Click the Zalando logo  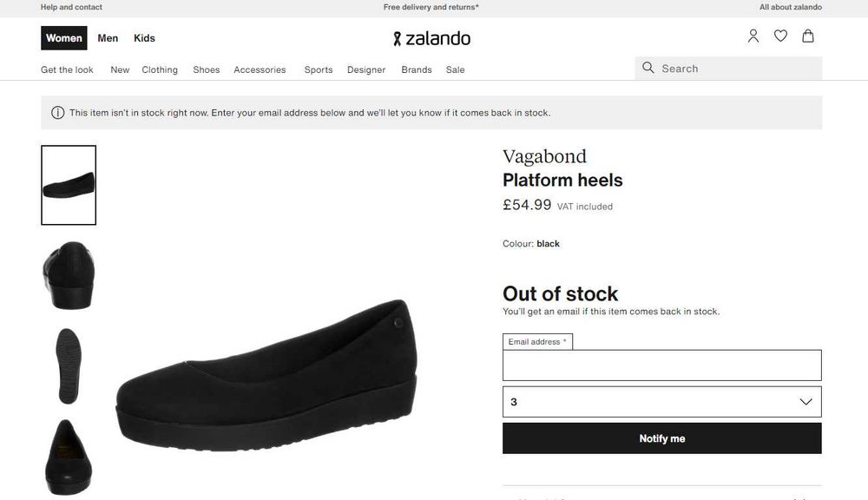pyautogui.click(x=431, y=38)
